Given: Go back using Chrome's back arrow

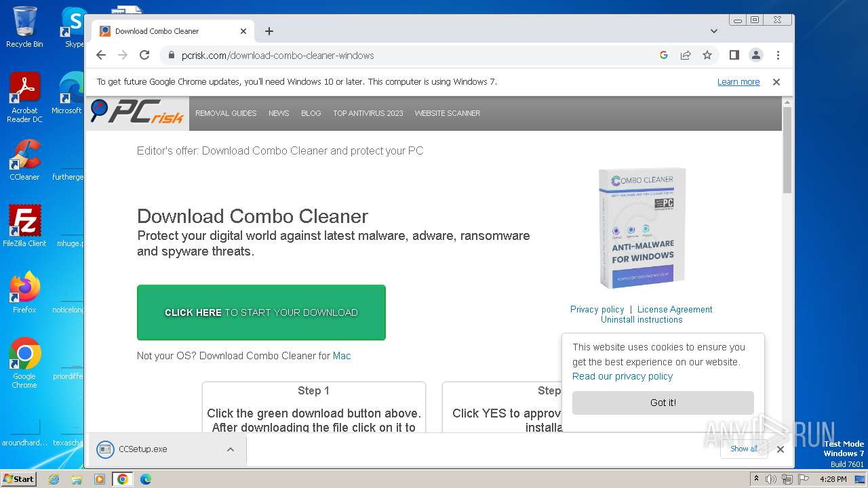Looking at the screenshot, I should coord(101,55).
